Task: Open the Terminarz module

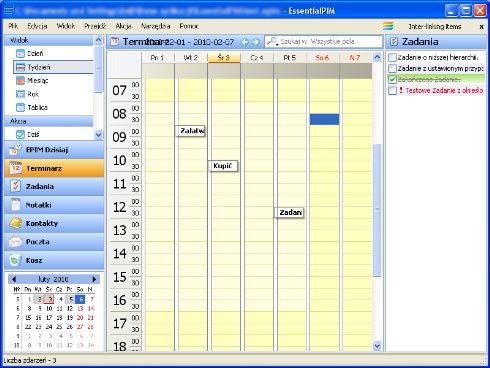Action: 54,168
